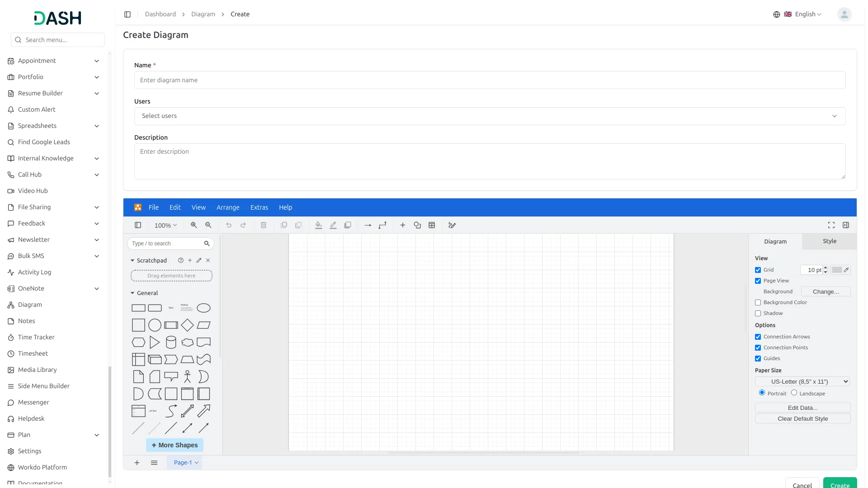Click the Fullscreen icon above the canvas
This screenshot has height=488, width=868.
[831, 225]
